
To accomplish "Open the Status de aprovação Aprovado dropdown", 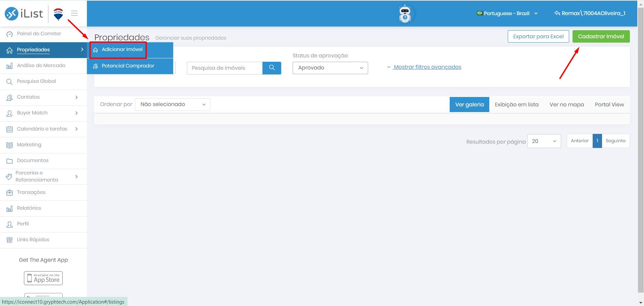I will (x=330, y=68).
